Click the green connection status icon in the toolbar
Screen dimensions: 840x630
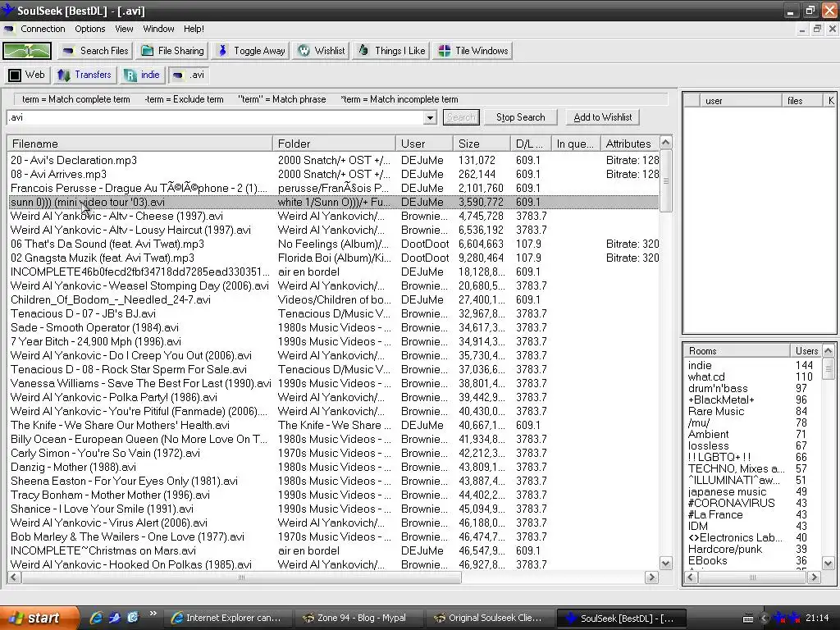tap(27, 51)
